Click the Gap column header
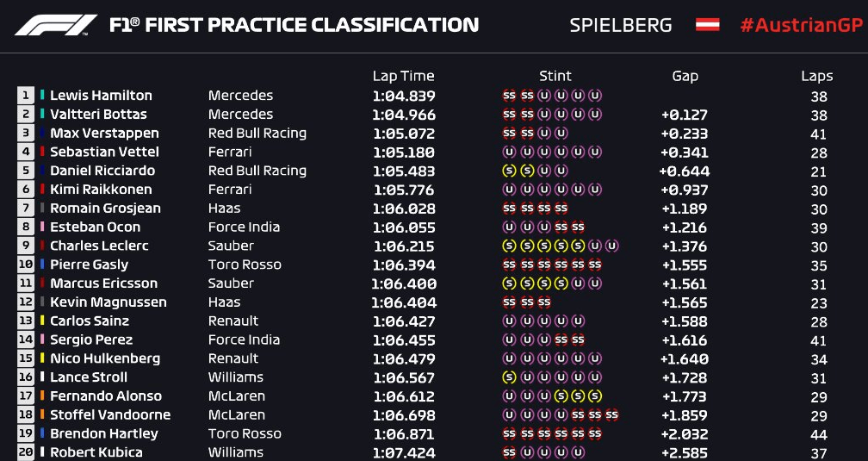The width and height of the screenshot is (868, 461). pyautogui.click(x=685, y=76)
